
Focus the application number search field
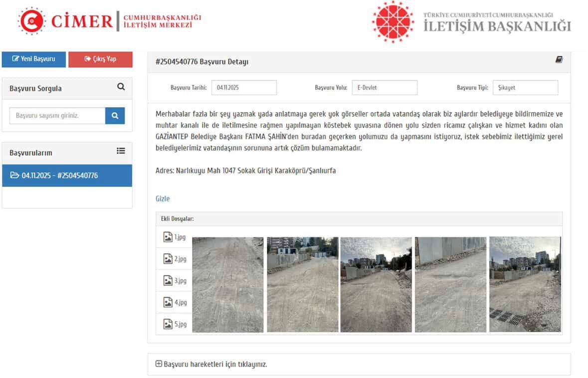click(57, 116)
